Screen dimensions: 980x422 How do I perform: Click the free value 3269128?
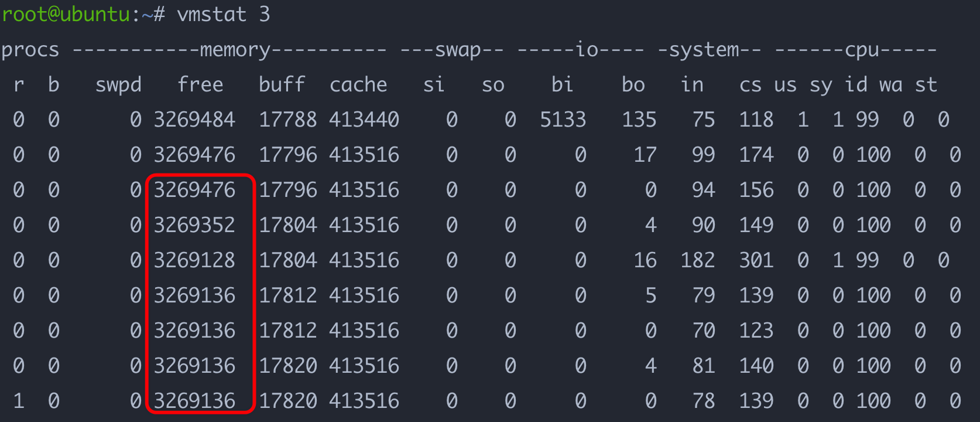[x=194, y=261]
